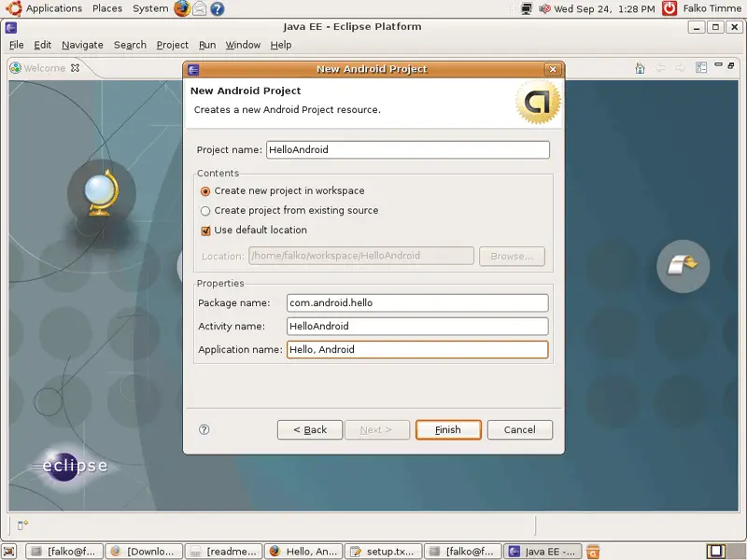This screenshot has height=560, width=747.
Task: Click the Falko Timme user name
Action: (x=712, y=8)
